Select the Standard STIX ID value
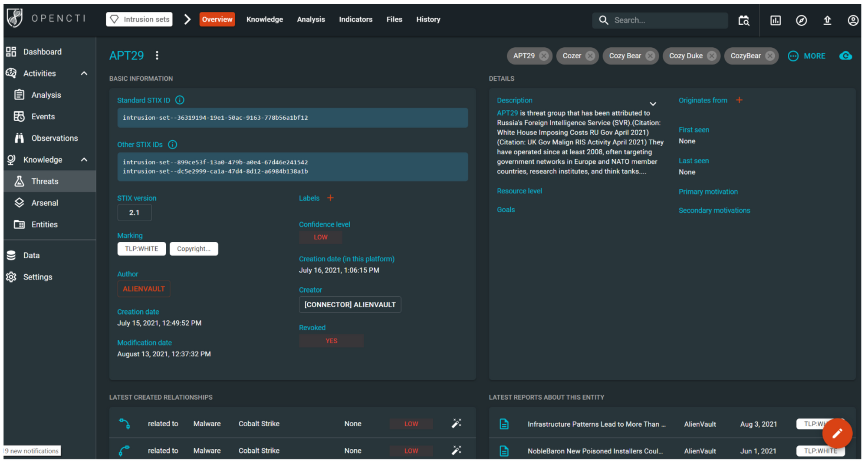Viewport: 868px width, 464px height. tap(293, 118)
